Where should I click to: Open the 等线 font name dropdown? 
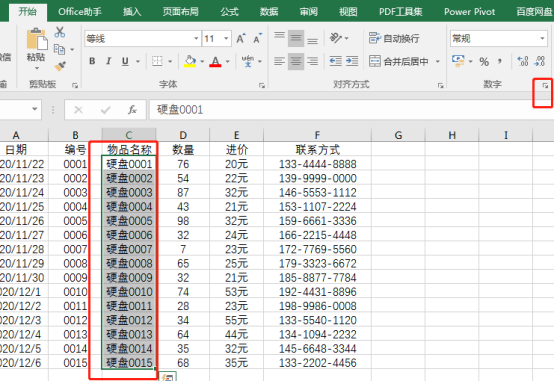coord(196,39)
